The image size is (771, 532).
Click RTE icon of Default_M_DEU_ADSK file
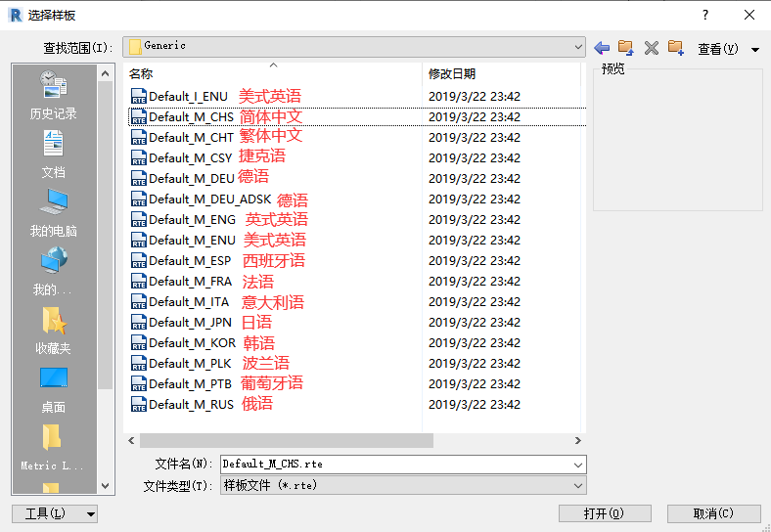coord(139,199)
